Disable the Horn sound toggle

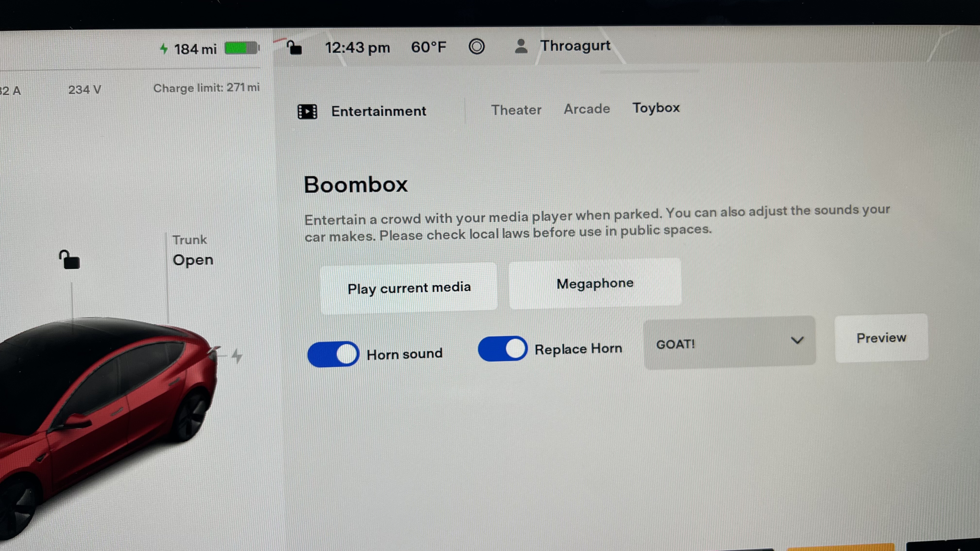333,354
